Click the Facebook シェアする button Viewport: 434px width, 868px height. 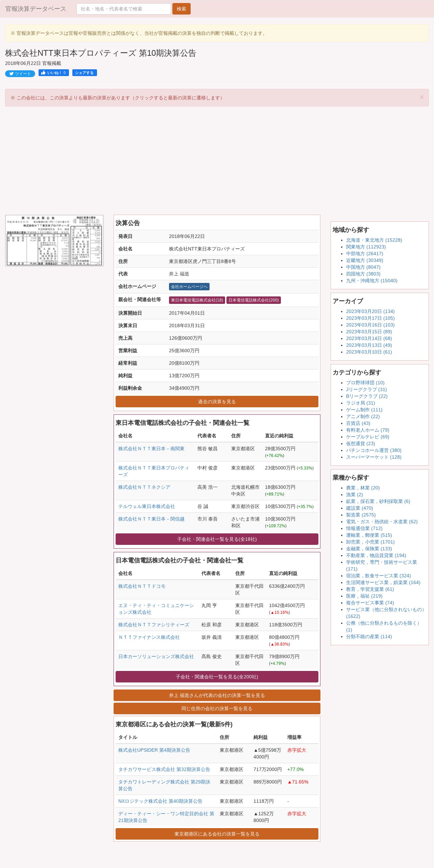point(85,73)
